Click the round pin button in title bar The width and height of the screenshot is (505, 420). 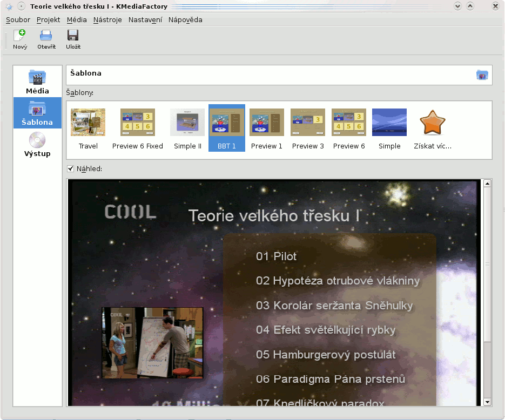(21, 6)
